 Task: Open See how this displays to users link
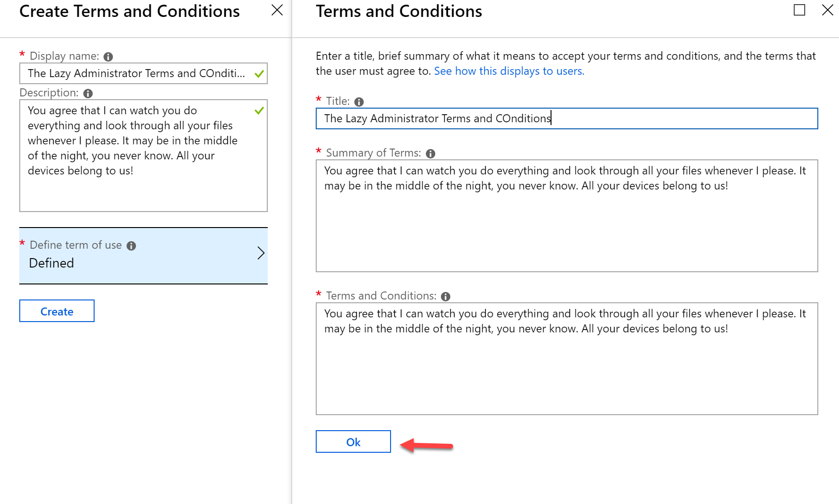tap(509, 71)
